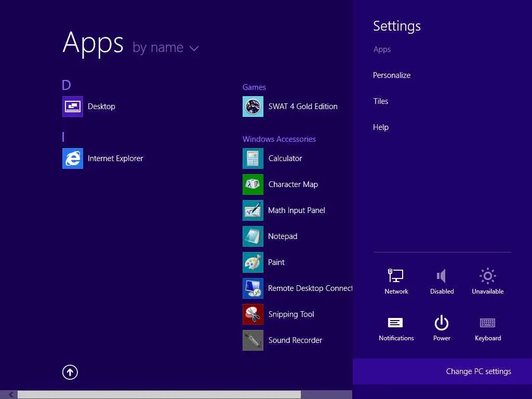The image size is (532, 399).
Task: Click the Math Input Panel label
Action: pos(297,210)
